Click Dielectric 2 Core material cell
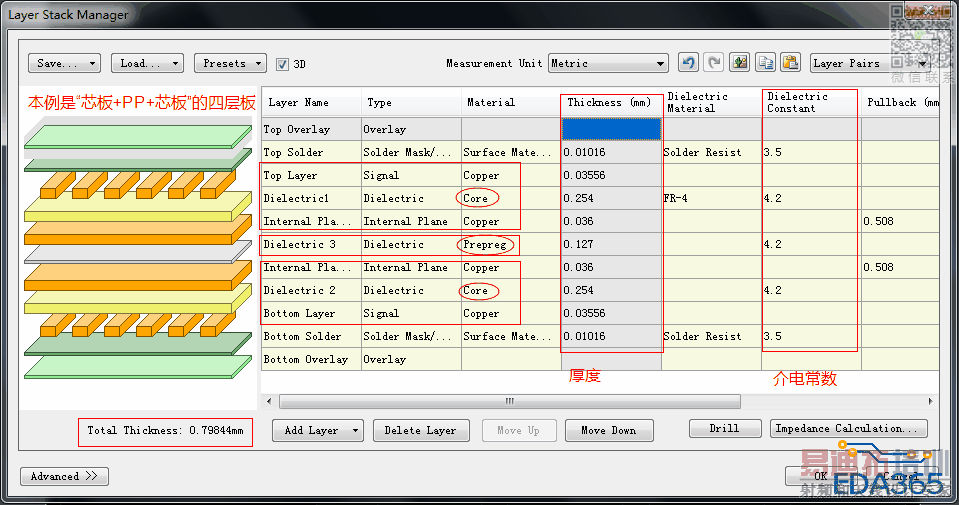The width and height of the screenshot is (959, 505). tap(511, 290)
